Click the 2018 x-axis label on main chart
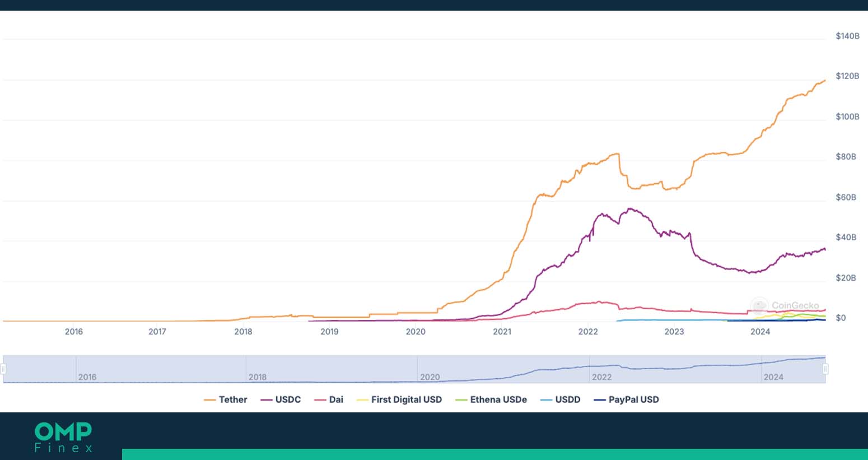Screen dimensions: 868x460 [x=244, y=332]
